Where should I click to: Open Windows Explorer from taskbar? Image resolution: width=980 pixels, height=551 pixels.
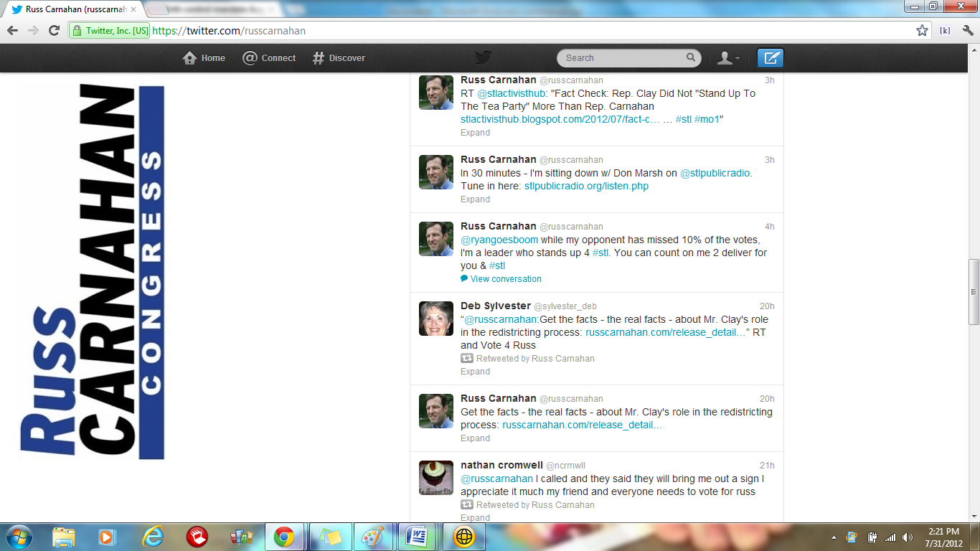[x=64, y=537]
